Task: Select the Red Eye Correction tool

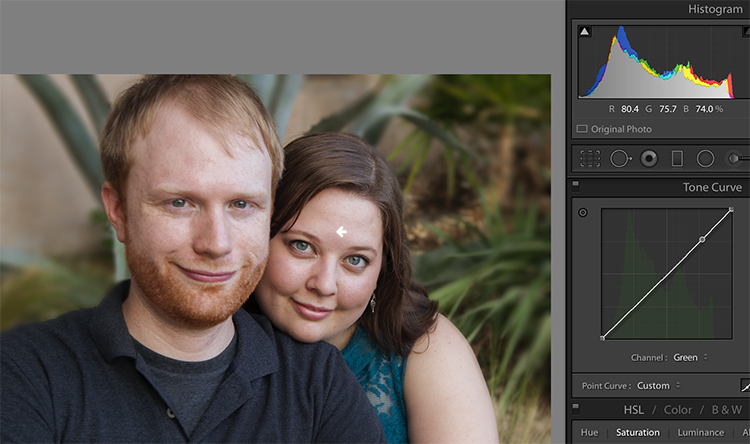Action: click(649, 158)
